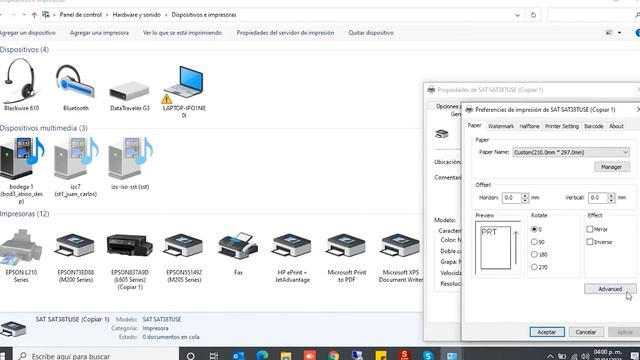Image resolution: width=640 pixels, height=360 pixels.
Task: Select the LAPTOP-IPO1N8 computer icon
Action: point(184,91)
